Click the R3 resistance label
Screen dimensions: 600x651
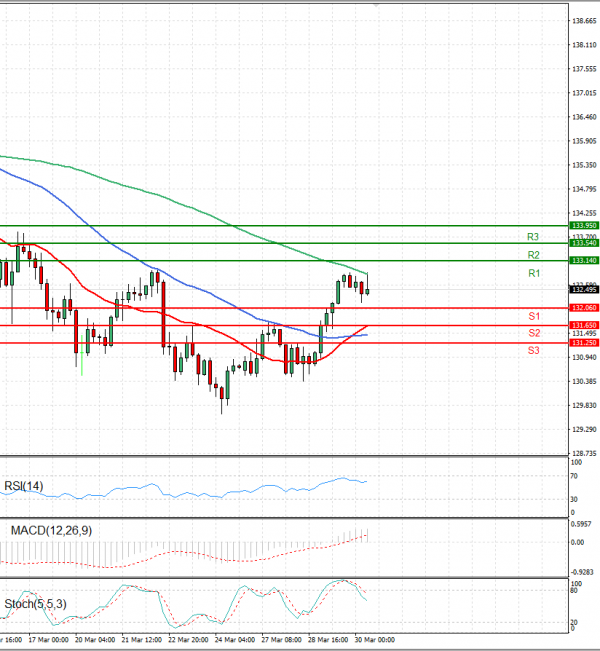tap(533, 237)
